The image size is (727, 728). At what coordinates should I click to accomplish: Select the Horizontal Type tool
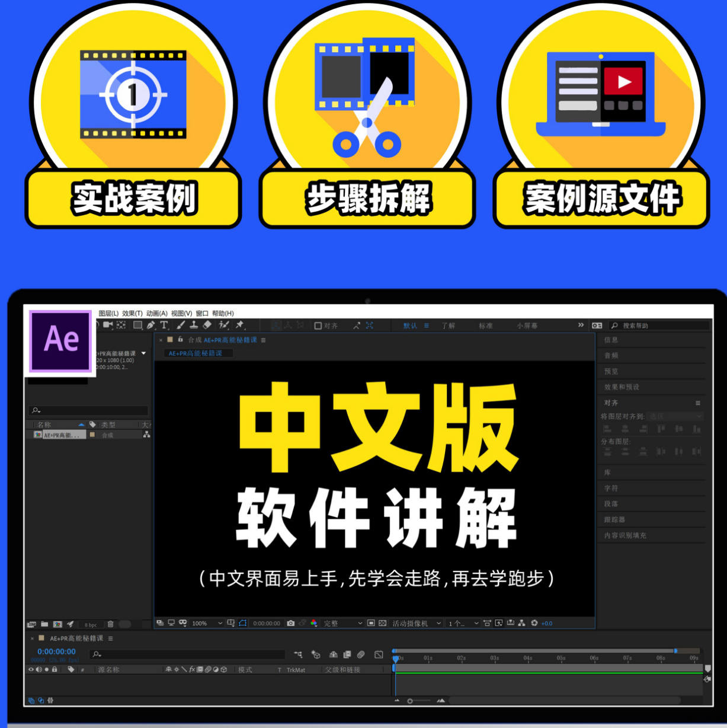[x=164, y=325]
